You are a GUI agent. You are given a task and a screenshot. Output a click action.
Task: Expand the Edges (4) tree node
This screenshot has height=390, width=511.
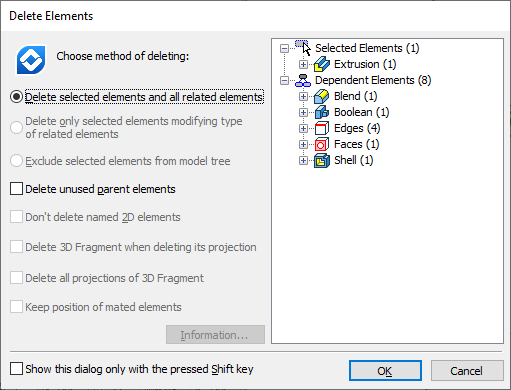click(303, 128)
